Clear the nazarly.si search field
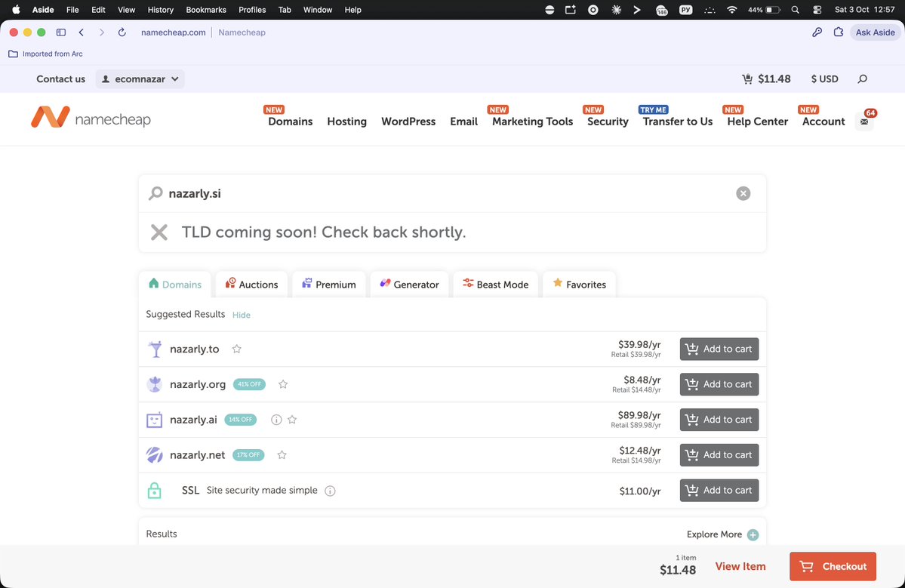 click(743, 193)
